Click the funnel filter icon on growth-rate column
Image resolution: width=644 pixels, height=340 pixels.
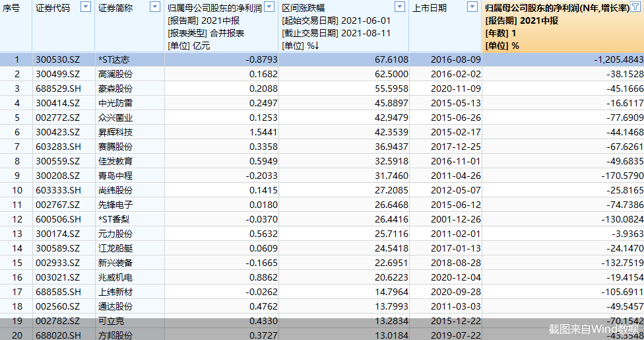(635, 7)
